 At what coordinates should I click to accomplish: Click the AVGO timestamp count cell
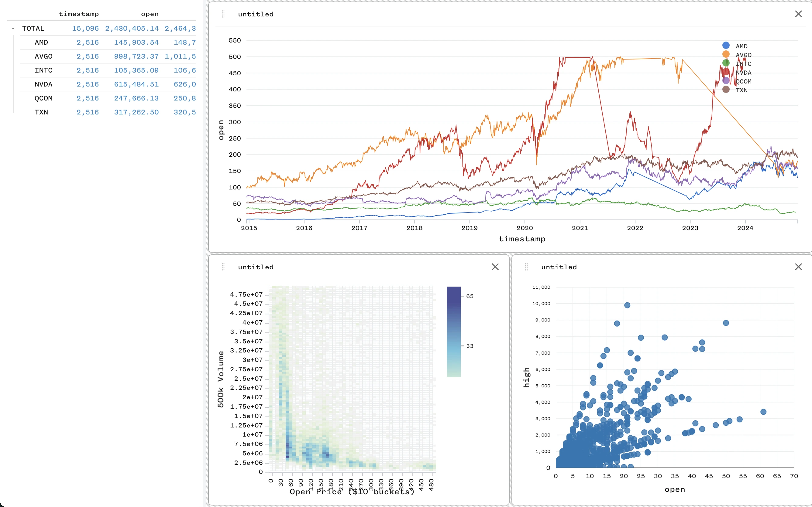coord(88,56)
